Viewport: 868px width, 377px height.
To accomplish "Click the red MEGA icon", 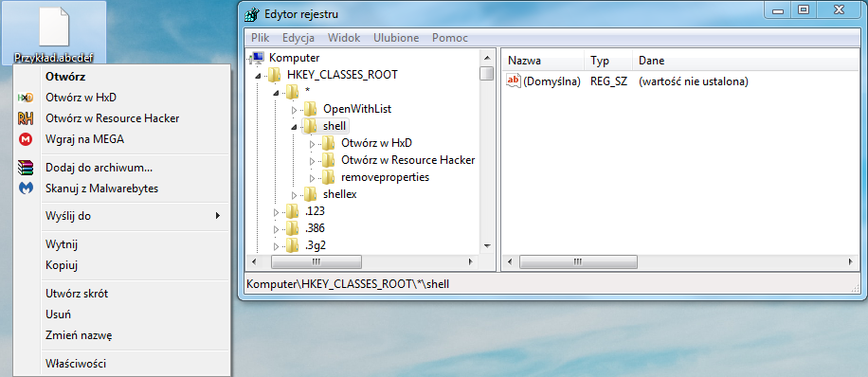I will pyautogui.click(x=26, y=139).
